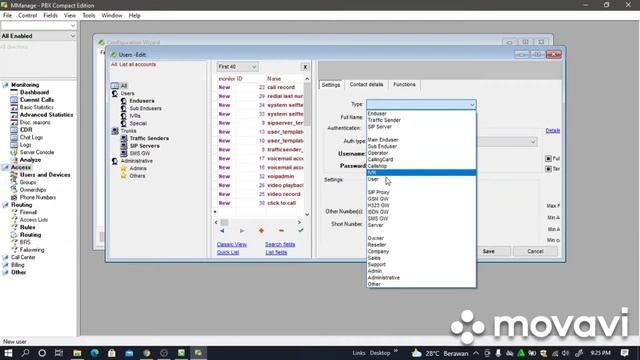Screen dimensions: 640x360
Task: Open Rules under Routing
Action: [27, 227]
